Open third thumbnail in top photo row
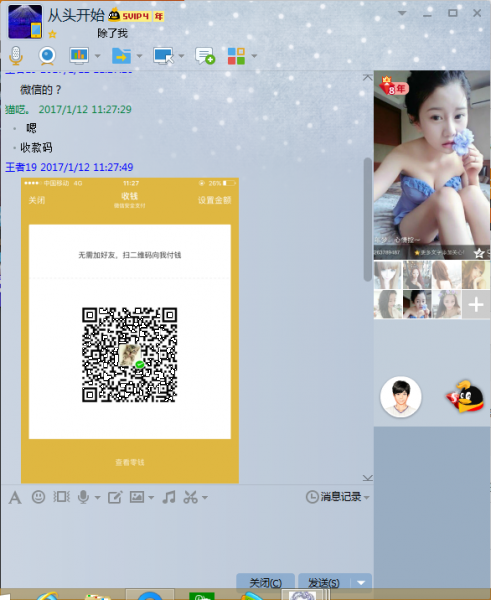The width and height of the screenshot is (491, 600). pos(447,275)
